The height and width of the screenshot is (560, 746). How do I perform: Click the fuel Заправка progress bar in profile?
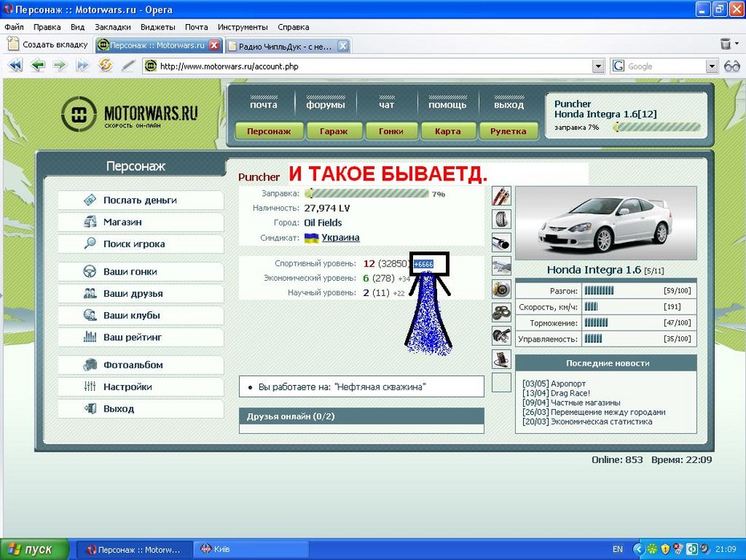tap(367, 193)
